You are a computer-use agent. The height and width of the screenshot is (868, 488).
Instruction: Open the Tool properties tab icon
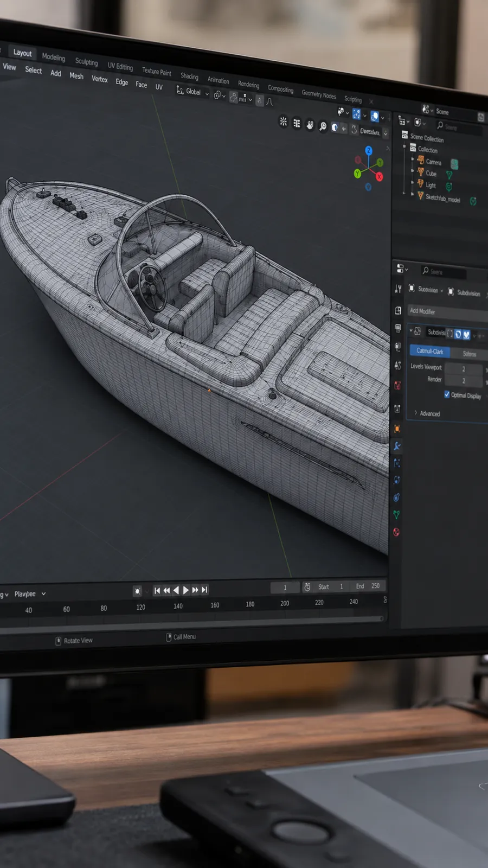tap(398, 289)
